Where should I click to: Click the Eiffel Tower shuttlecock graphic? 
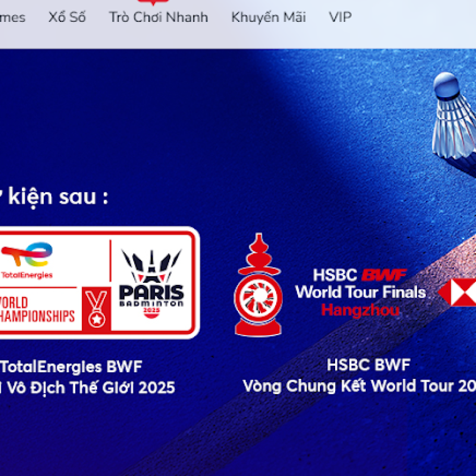tap(152, 265)
